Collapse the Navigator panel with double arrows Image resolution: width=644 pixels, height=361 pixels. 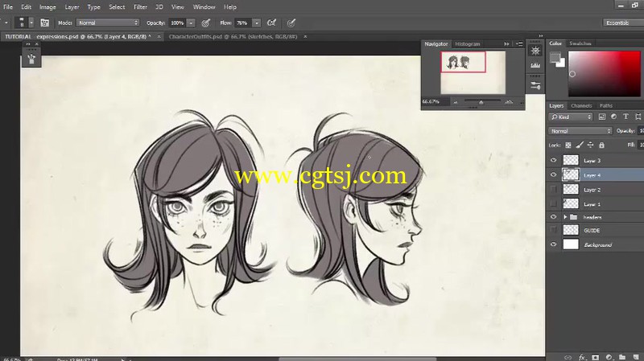click(x=506, y=44)
